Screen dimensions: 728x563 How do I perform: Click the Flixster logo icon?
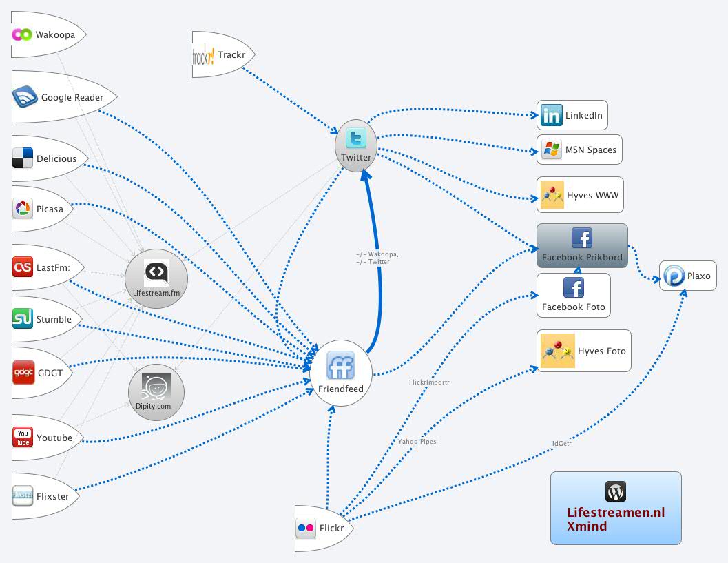(23, 495)
